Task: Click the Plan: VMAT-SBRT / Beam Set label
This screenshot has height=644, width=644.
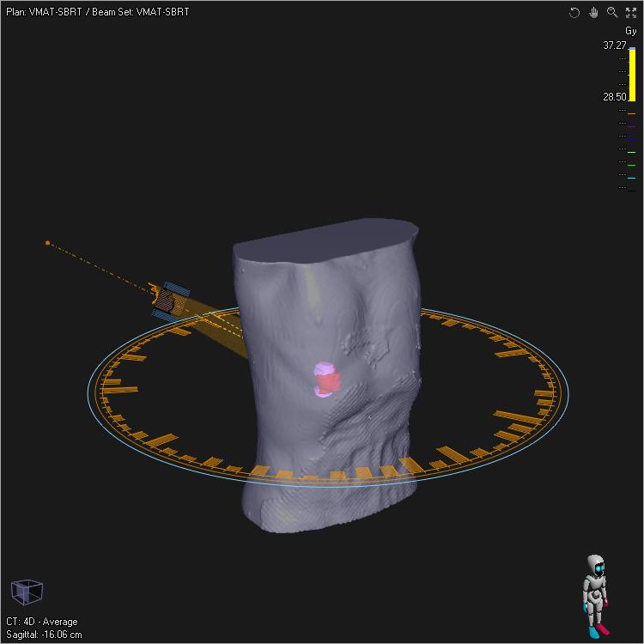Action: [x=98, y=12]
